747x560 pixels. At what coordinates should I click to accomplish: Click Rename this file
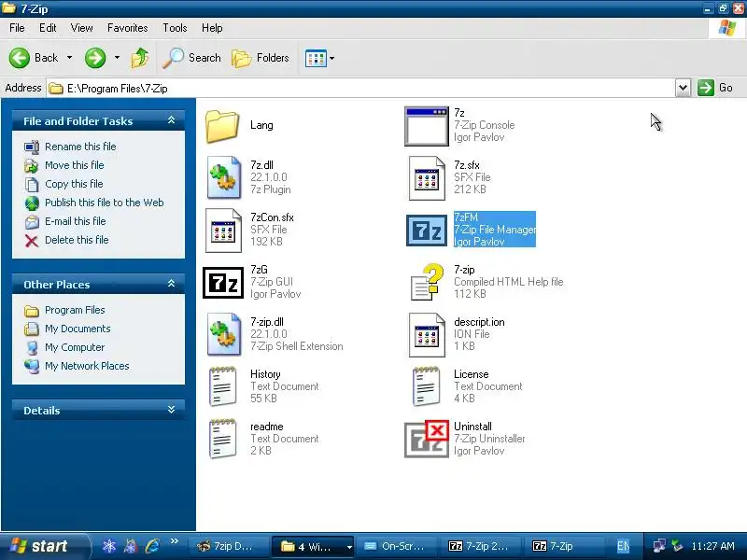[x=80, y=147]
